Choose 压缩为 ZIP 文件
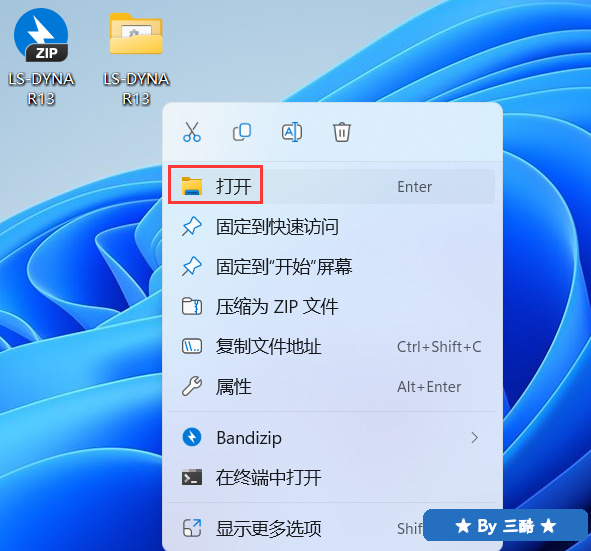Viewport: 591px width, 551px height. (x=331, y=306)
